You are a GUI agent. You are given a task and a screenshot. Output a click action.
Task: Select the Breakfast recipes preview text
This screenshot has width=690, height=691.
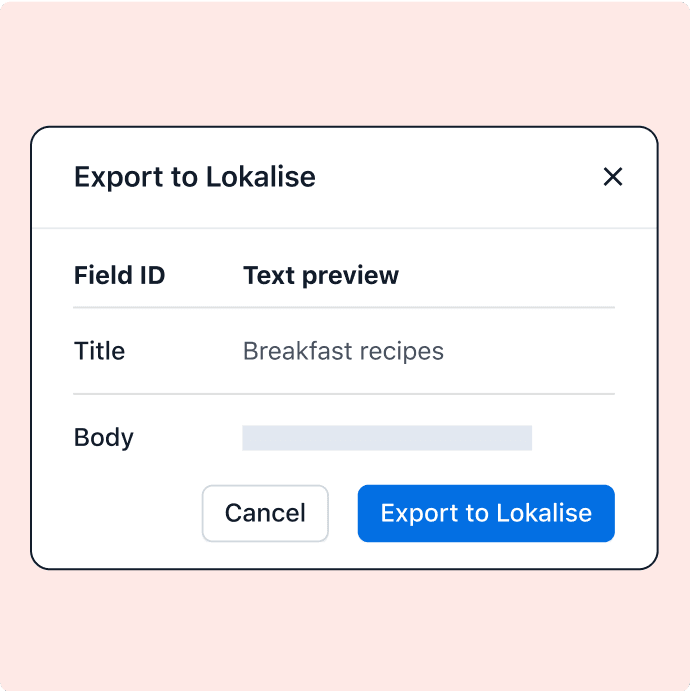[x=343, y=351]
